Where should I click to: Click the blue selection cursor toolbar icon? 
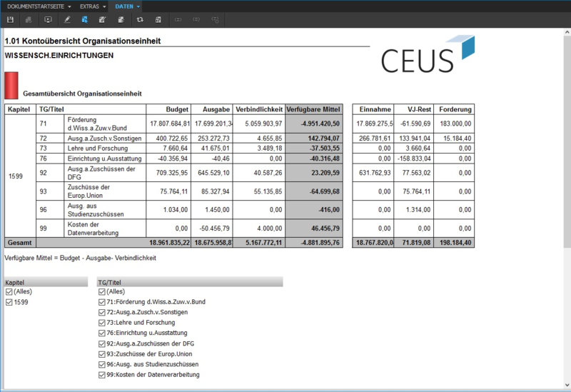(x=85, y=20)
